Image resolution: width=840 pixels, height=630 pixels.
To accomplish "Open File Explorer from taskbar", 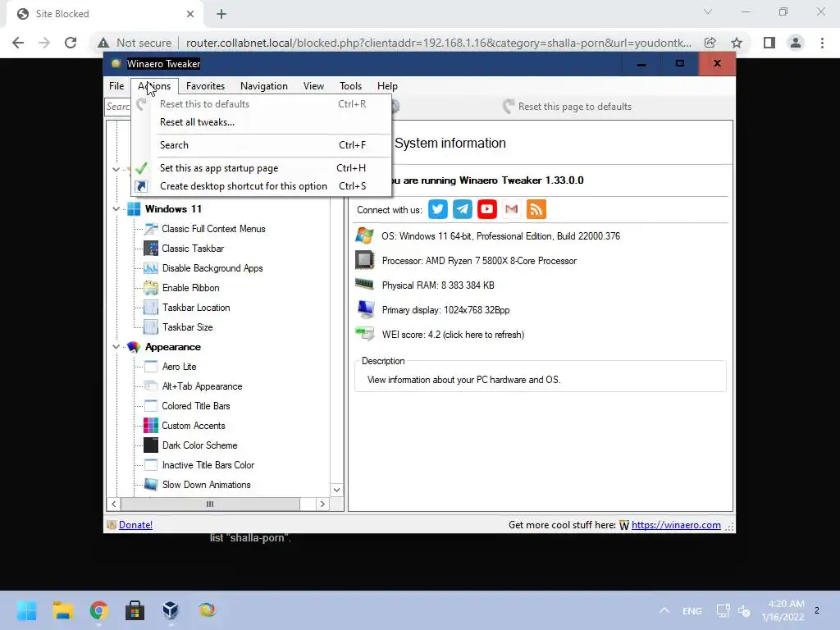I will pos(63,610).
